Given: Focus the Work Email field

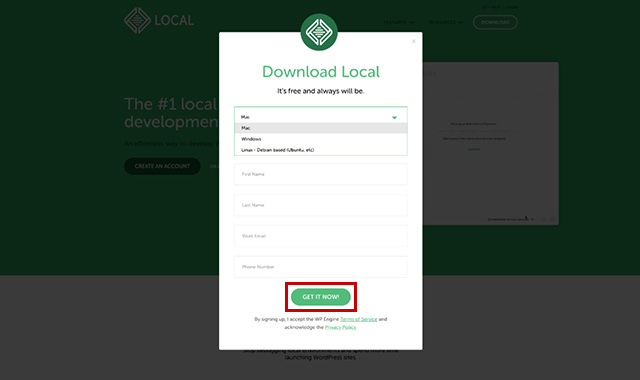Looking at the screenshot, I should [320, 236].
